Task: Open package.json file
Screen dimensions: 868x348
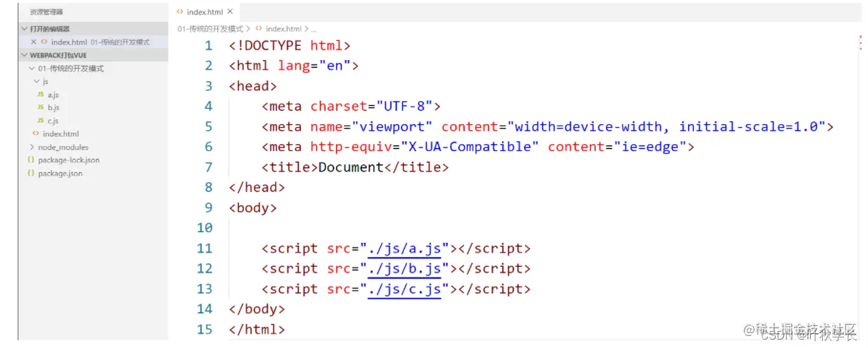Action: tap(60, 173)
